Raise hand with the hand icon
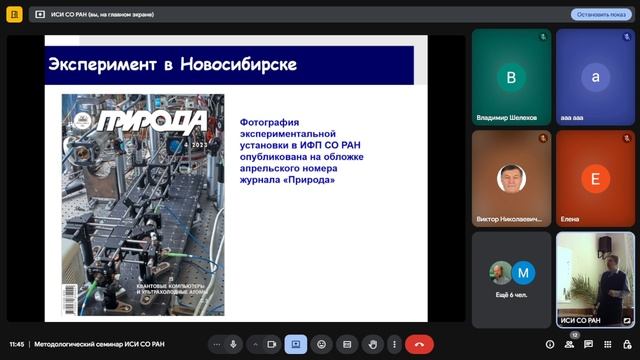The width and height of the screenshot is (640, 360). click(x=373, y=344)
